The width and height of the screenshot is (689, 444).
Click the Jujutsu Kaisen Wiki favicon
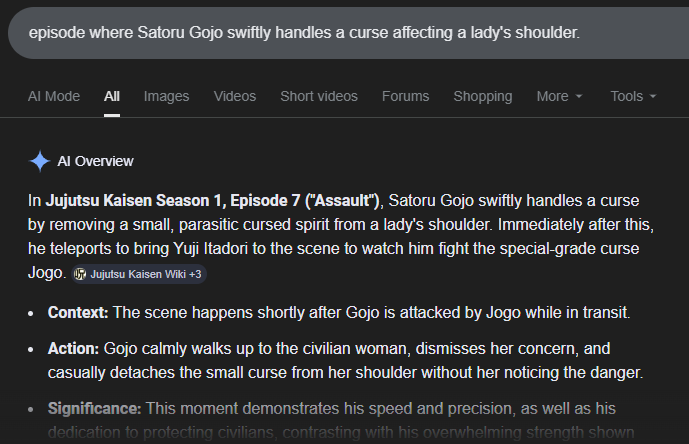[x=80, y=274]
